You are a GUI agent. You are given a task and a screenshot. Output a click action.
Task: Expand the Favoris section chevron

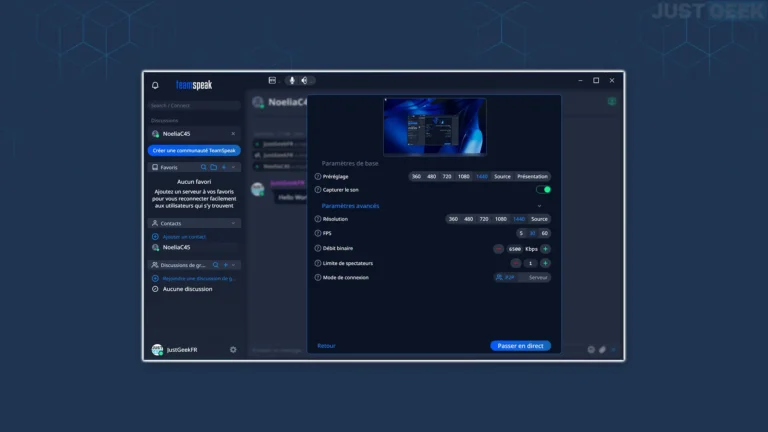234,167
